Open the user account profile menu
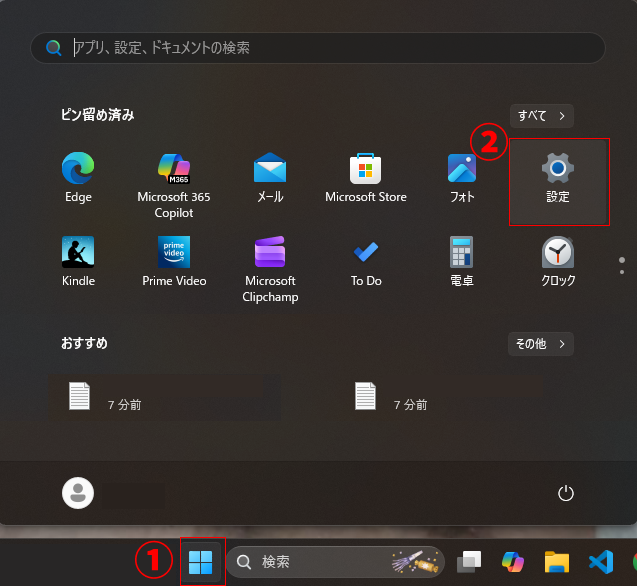Screen dimensions: 637x586 point(78,492)
